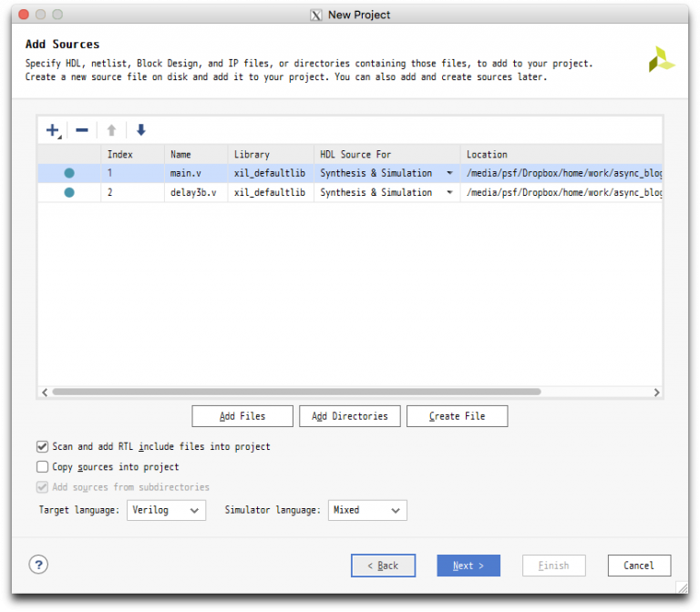
Task: Enable Copy sources into project checkbox
Action: pos(42,466)
